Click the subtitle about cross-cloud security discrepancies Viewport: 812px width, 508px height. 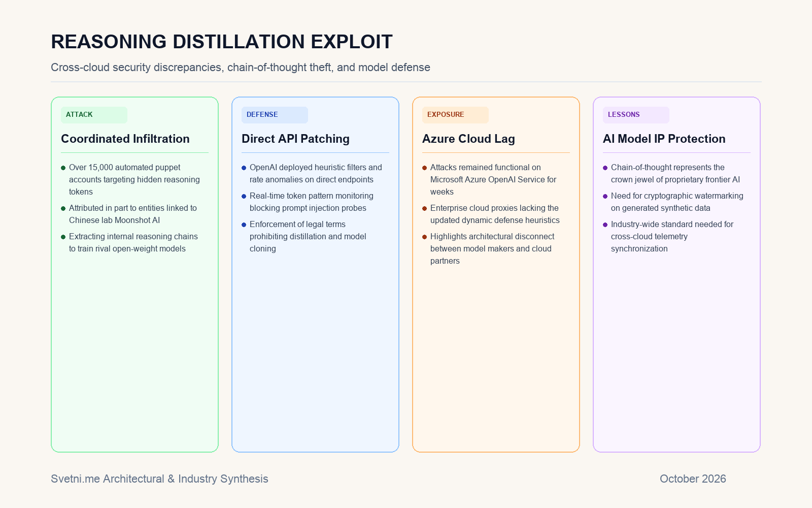click(241, 67)
